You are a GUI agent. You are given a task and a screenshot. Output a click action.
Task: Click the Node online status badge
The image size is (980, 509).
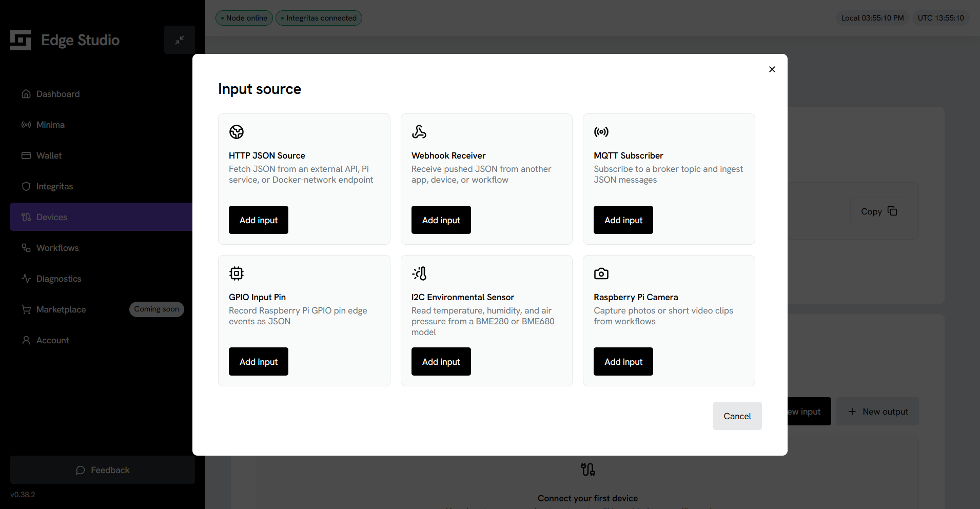(244, 18)
